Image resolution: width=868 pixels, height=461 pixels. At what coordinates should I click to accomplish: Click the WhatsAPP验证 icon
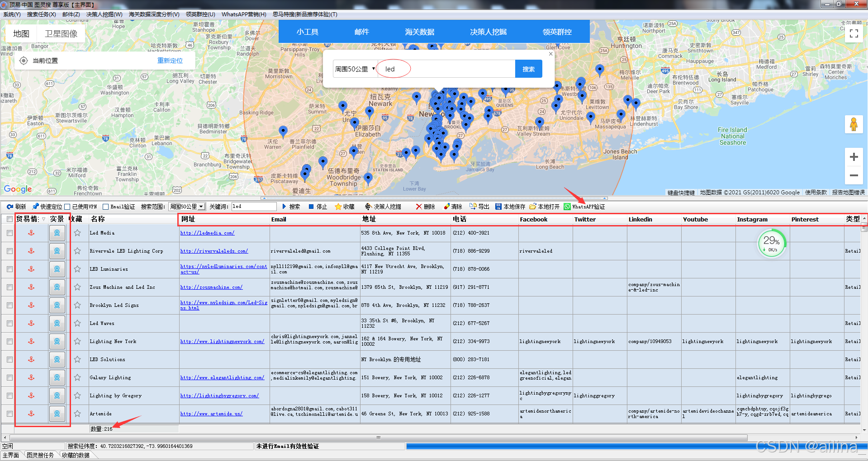pos(567,207)
